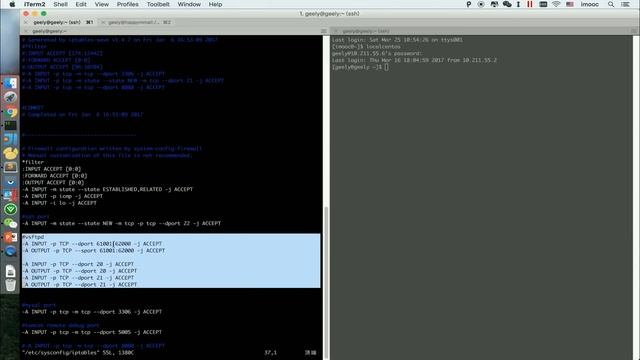Click the rule line with --dport 5005
Image resolution: width=640 pixels, height=360 pixels.
[92, 332]
